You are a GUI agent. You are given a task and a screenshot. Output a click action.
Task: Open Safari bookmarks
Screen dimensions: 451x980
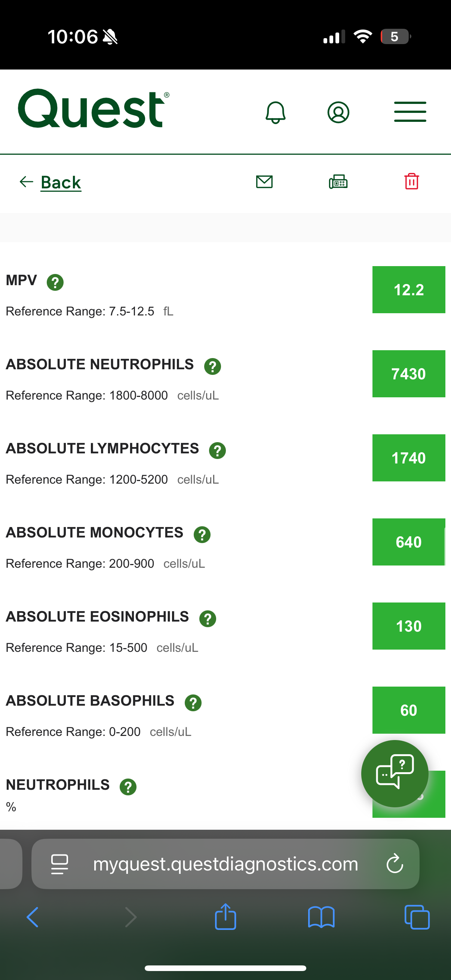[x=321, y=917]
